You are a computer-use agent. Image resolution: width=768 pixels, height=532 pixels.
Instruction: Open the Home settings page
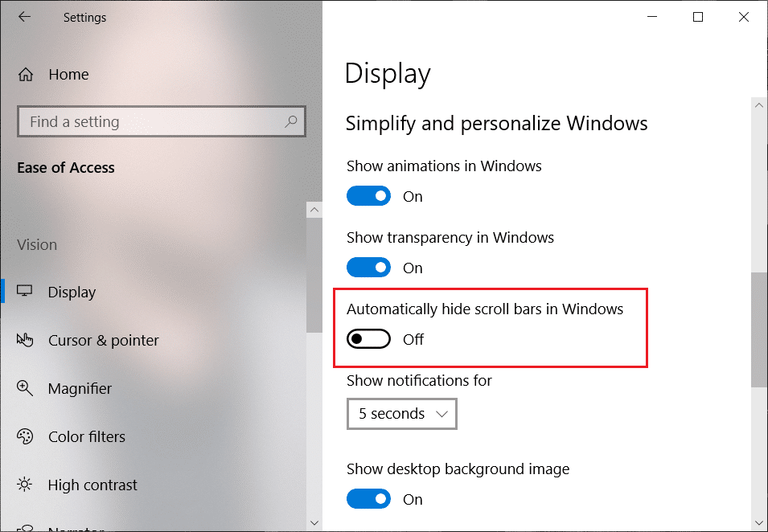pyautogui.click(x=68, y=73)
